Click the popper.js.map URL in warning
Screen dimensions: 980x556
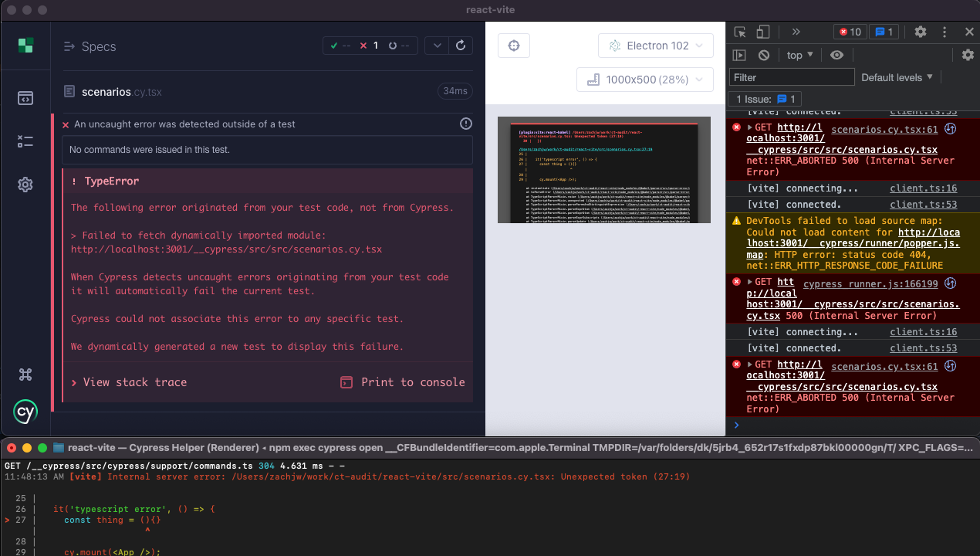click(x=853, y=243)
